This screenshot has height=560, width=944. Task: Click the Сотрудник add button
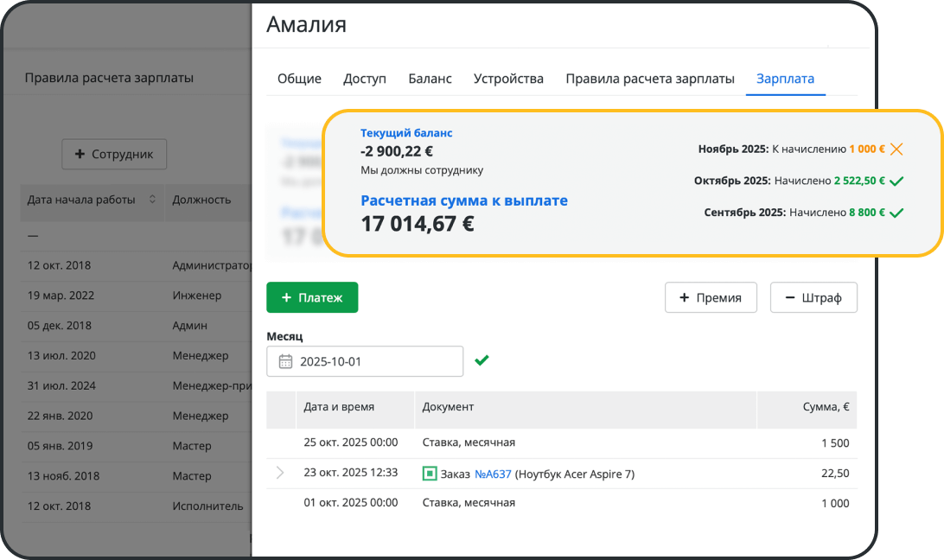click(114, 154)
